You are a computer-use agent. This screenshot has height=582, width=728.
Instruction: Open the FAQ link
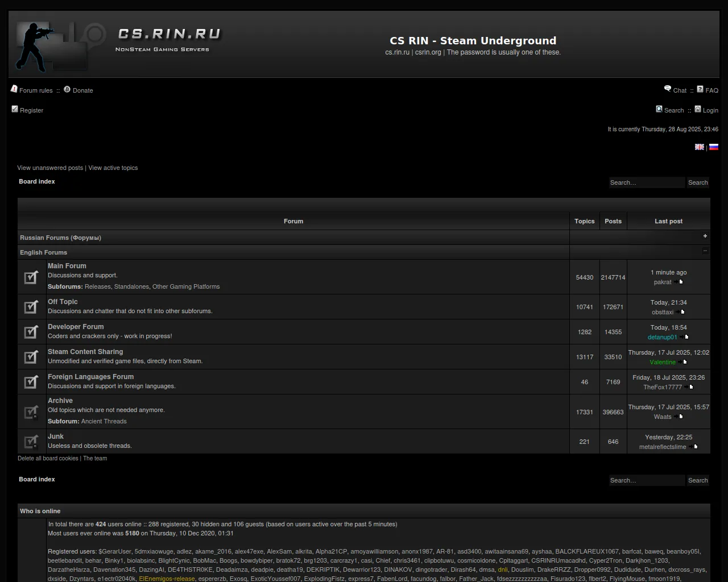712,90
